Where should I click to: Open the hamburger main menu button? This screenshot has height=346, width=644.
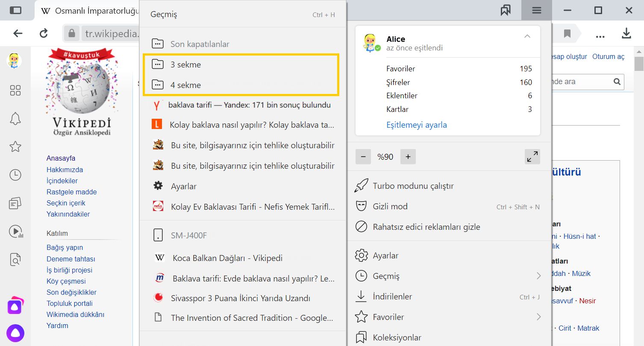pos(536,10)
